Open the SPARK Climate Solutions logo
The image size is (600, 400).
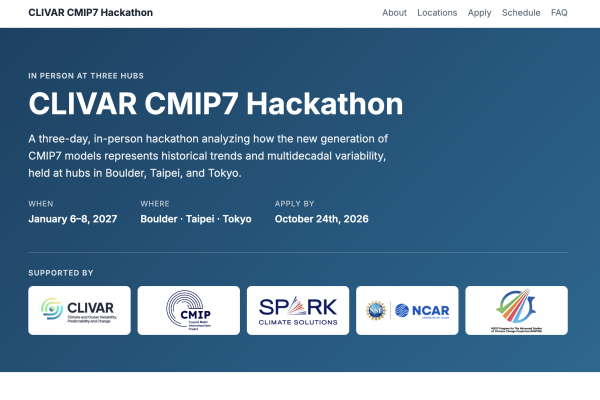298,310
